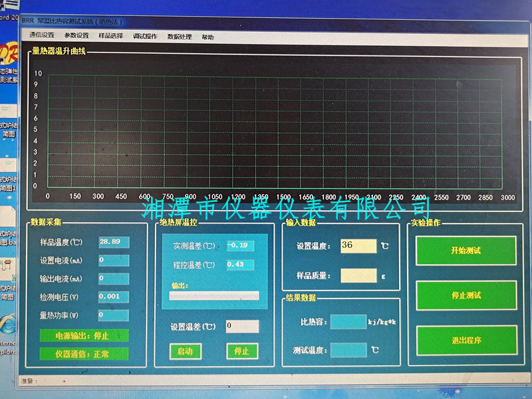Open the 样品选择 menu
The height and width of the screenshot is (399, 532).
coord(110,36)
